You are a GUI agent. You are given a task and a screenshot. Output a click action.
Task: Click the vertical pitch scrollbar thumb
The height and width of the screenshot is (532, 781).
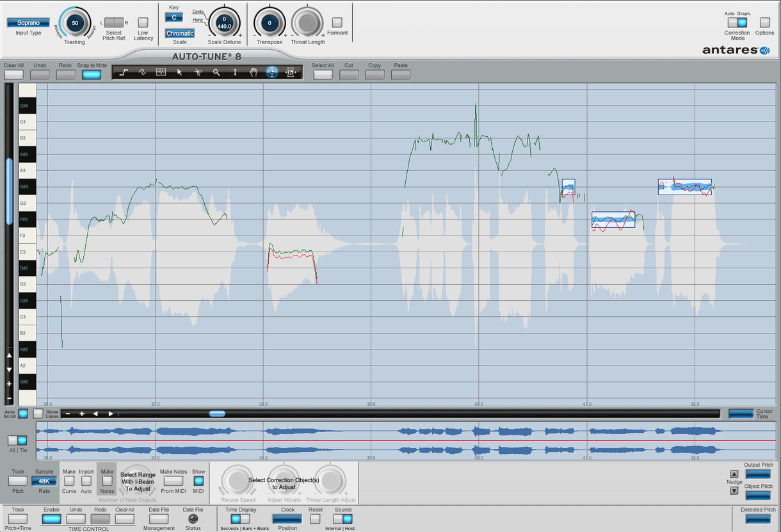click(x=9, y=191)
